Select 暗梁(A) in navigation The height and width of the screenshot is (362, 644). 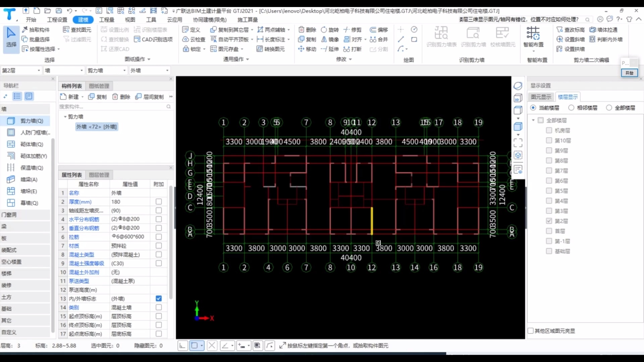(22, 179)
